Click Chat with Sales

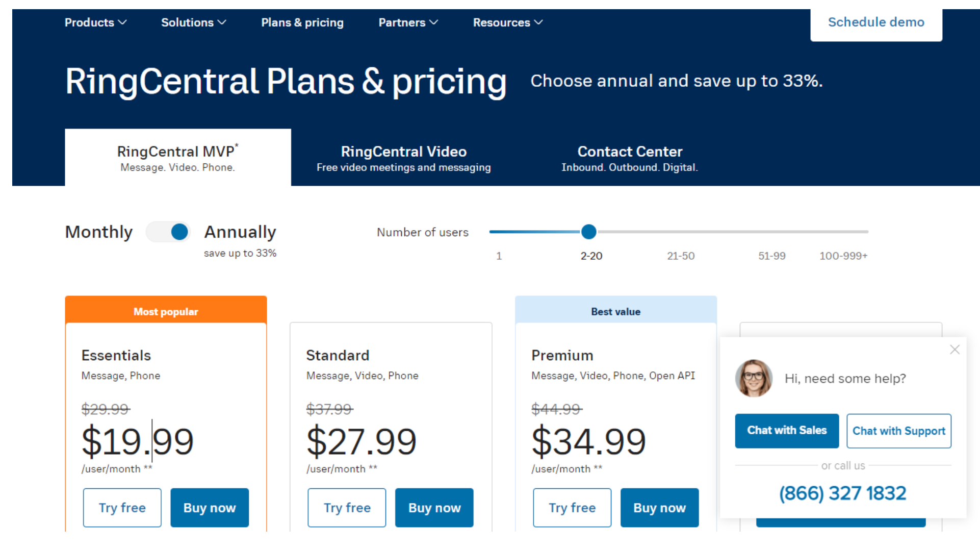pyautogui.click(x=786, y=430)
